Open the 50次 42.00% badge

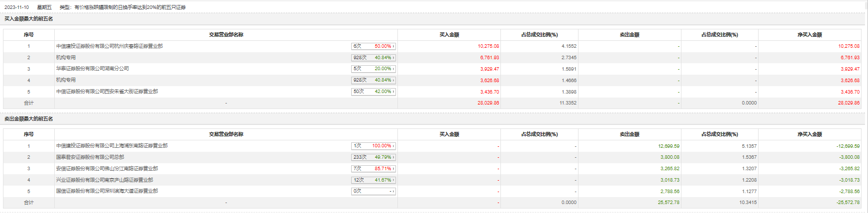tap(373, 92)
